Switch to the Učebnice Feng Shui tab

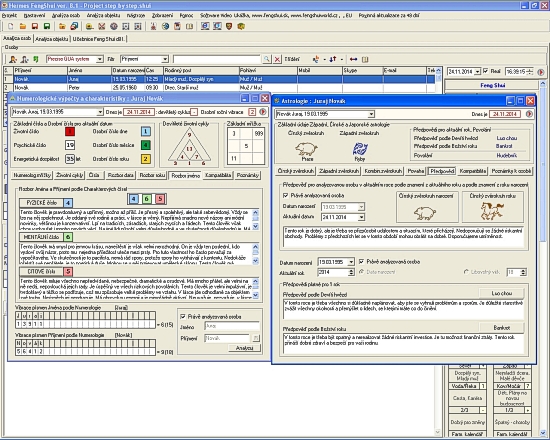click(x=99, y=39)
